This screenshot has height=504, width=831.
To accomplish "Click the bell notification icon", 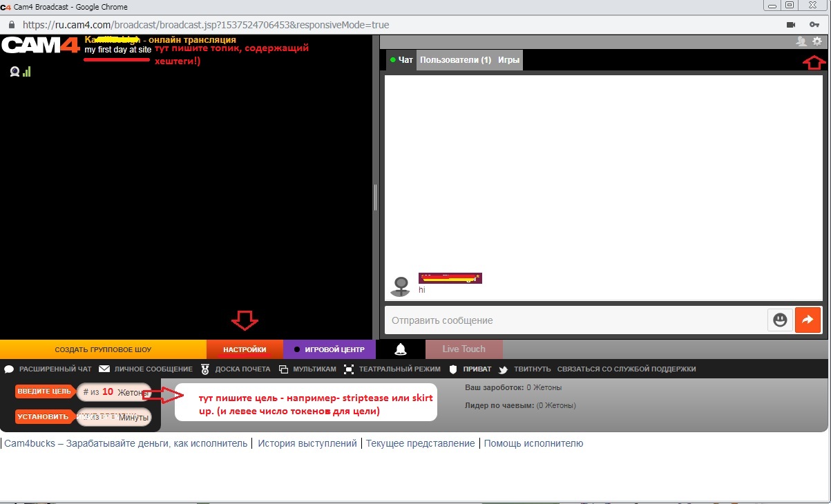I will [400, 349].
